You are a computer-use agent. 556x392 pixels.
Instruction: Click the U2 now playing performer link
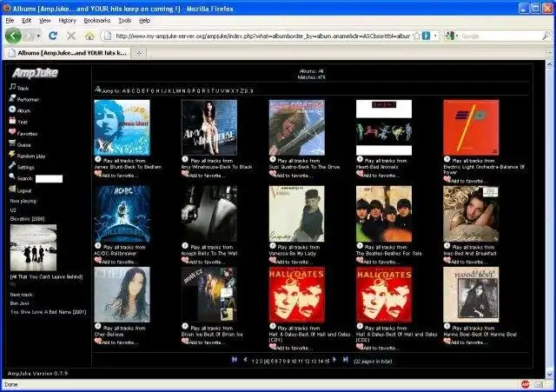point(13,210)
